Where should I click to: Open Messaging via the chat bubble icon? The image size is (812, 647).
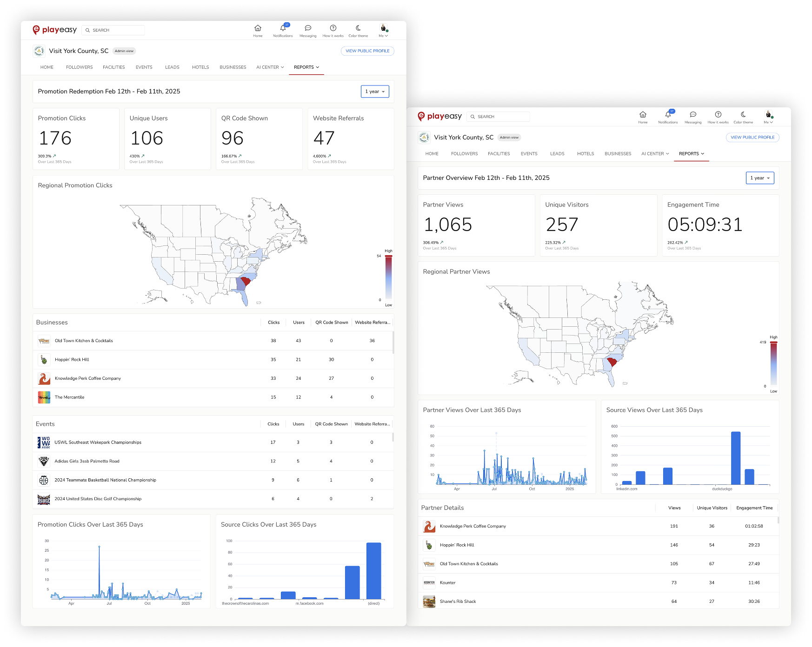(693, 115)
